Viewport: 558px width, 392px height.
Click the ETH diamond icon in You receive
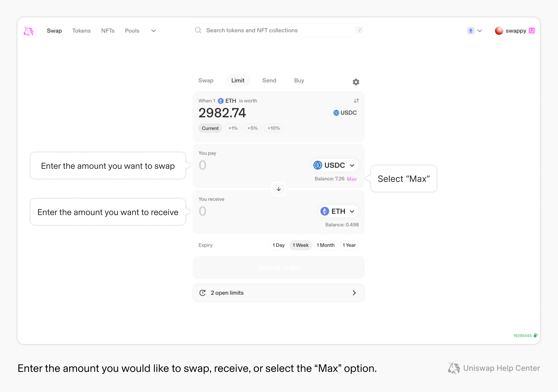pos(325,211)
